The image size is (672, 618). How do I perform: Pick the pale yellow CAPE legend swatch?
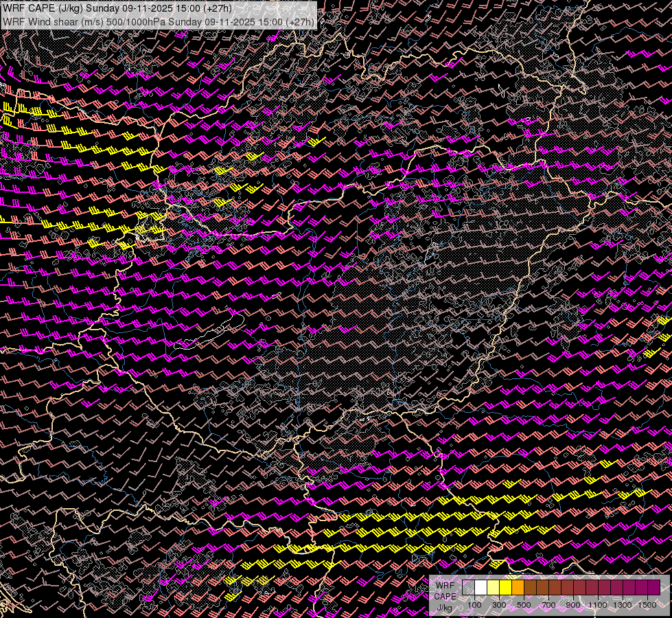click(494, 587)
